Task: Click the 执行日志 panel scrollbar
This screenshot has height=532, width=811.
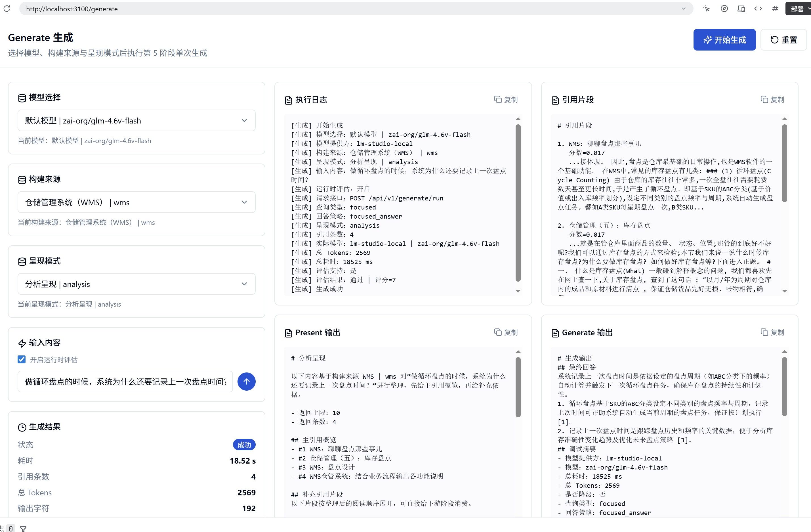Action: tap(518, 203)
